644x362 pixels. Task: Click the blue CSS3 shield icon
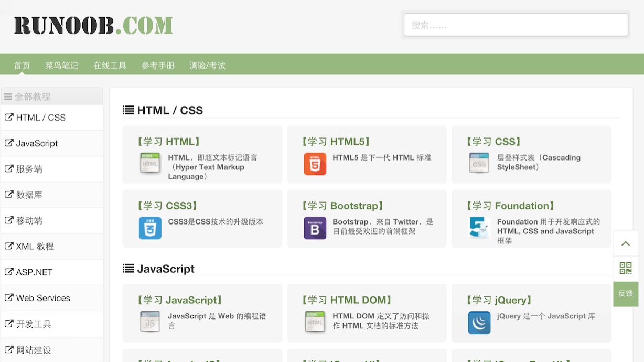150,228
